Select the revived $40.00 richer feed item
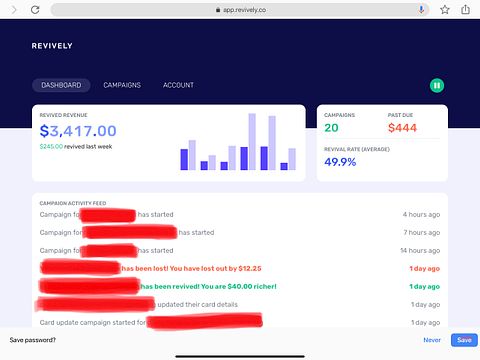The image size is (480, 360). [x=240, y=287]
